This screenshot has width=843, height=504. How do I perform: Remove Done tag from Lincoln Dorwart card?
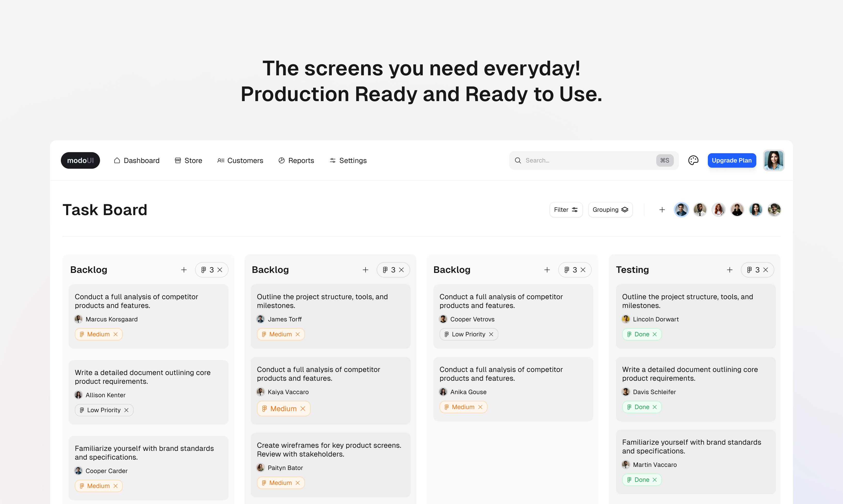click(655, 334)
